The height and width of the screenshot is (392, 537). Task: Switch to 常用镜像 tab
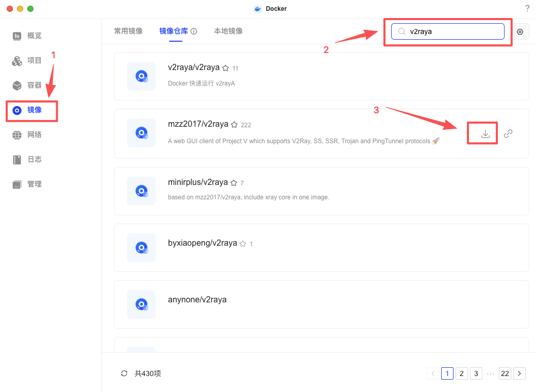pos(128,31)
